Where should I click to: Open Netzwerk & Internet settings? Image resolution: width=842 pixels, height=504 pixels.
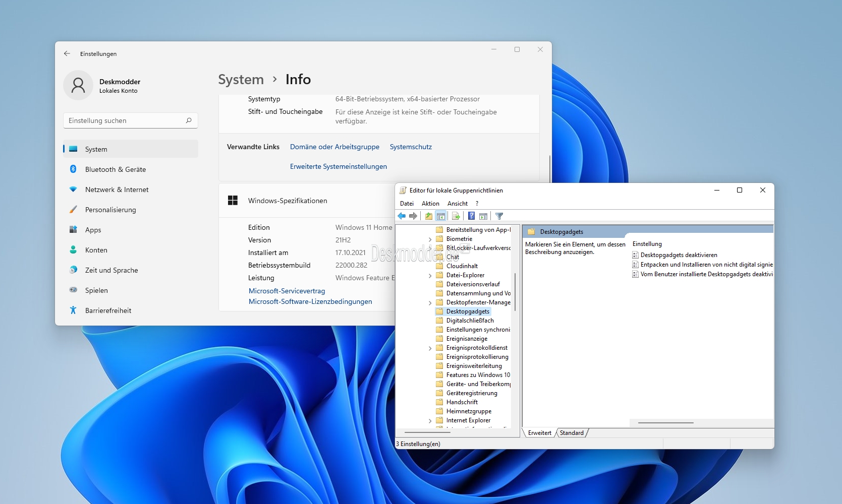pyautogui.click(x=131, y=190)
